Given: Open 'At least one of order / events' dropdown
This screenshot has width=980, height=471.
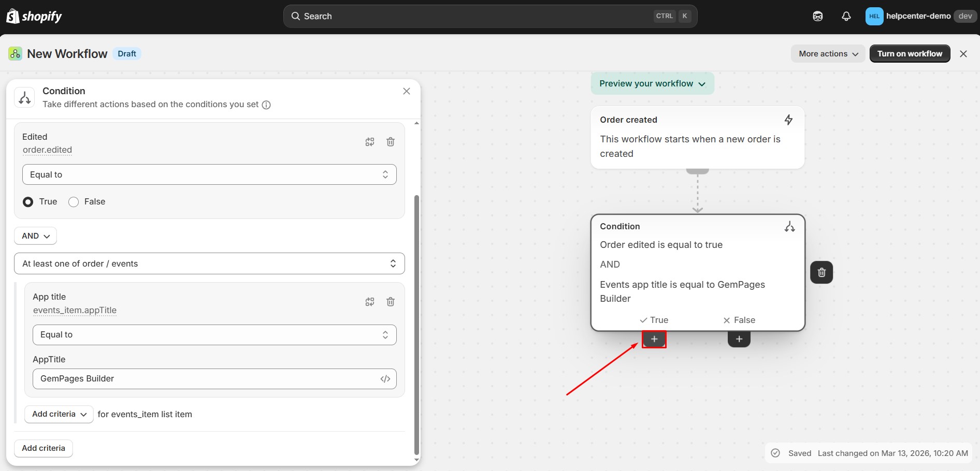Looking at the screenshot, I should click(209, 263).
